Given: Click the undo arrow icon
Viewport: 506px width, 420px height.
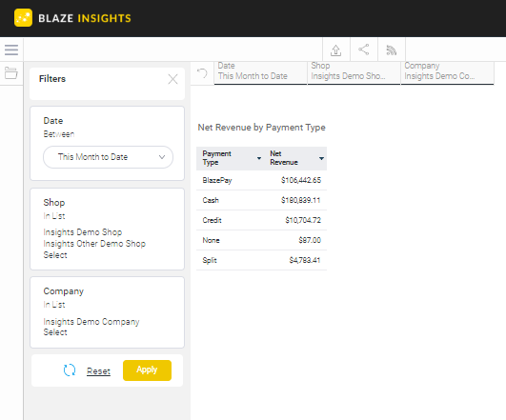Looking at the screenshot, I should coord(202,73).
